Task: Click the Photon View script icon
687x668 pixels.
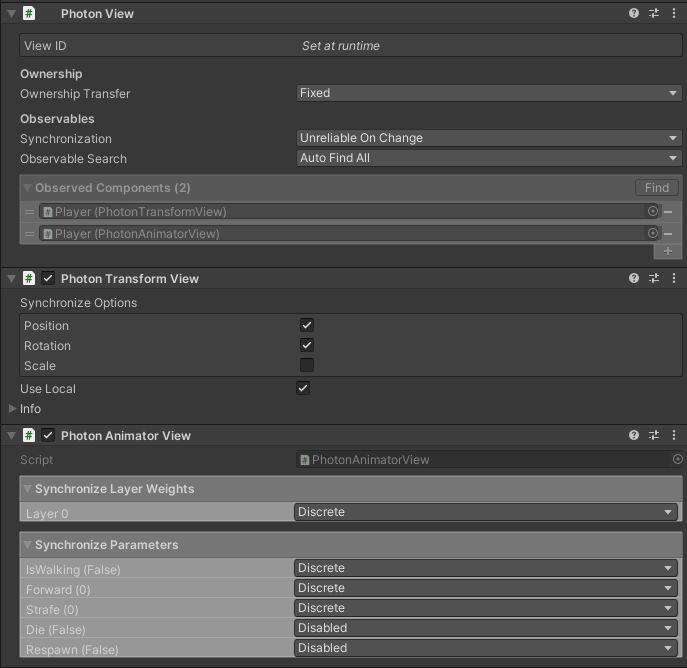Action: [x=29, y=13]
